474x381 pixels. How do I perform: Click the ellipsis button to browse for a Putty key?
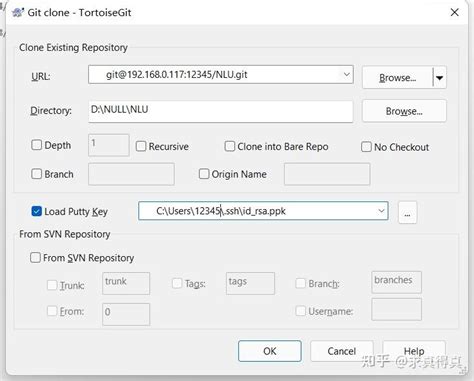[407, 213]
